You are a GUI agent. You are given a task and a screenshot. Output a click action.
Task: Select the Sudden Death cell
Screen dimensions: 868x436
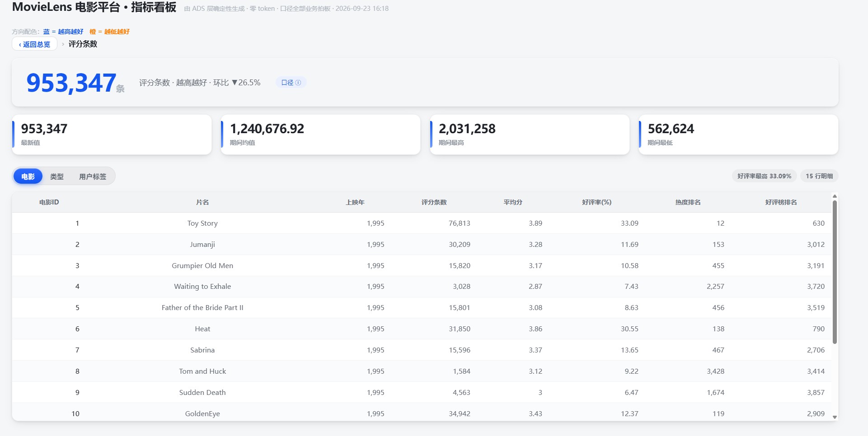[x=202, y=393]
